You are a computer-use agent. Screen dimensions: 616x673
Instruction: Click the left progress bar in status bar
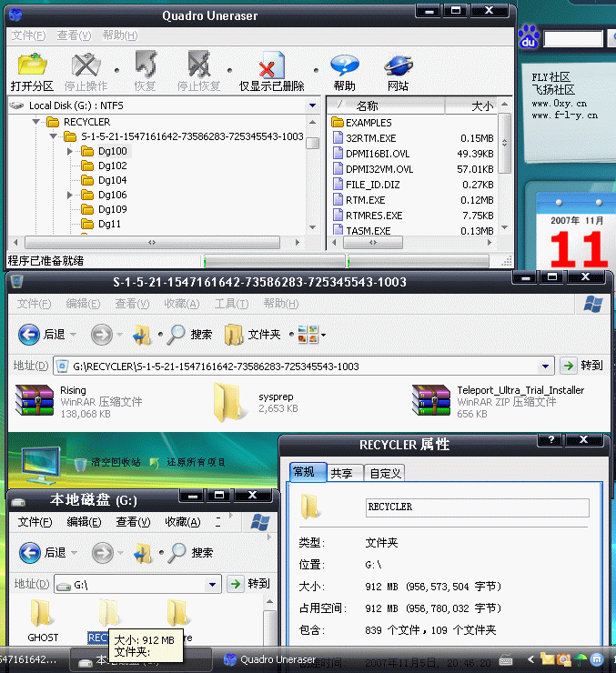click(x=275, y=260)
